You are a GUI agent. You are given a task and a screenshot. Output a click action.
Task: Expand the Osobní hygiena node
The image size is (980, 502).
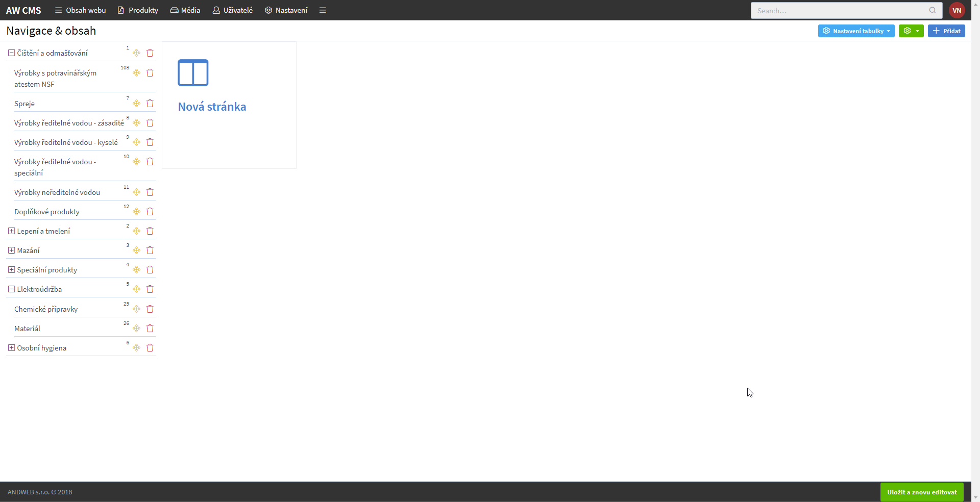(x=11, y=347)
